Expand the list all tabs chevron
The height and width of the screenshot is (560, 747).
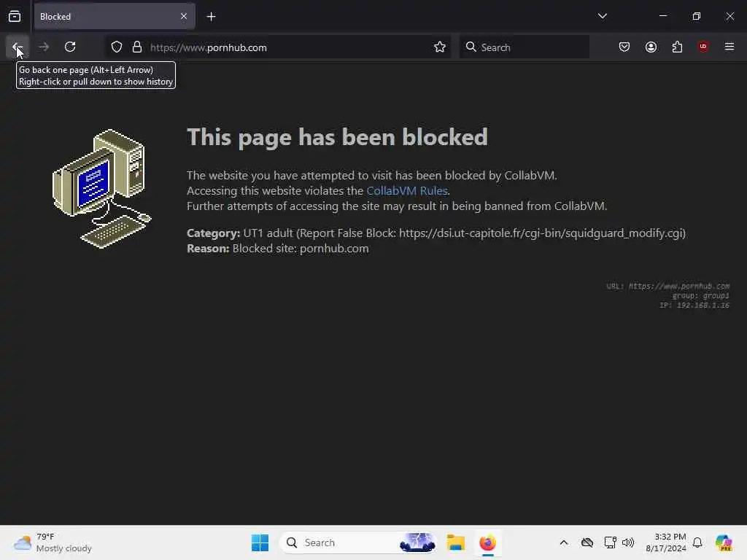(602, 16)
